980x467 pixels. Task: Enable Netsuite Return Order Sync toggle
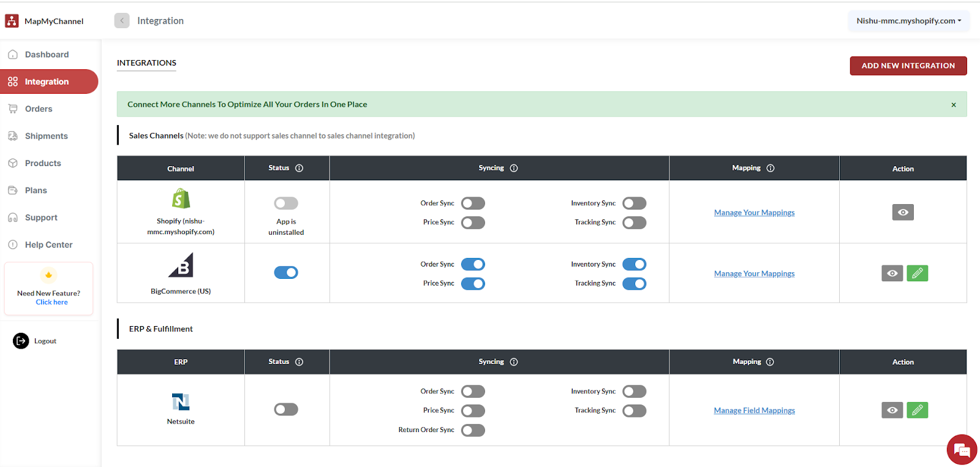(x=473, y=430)
